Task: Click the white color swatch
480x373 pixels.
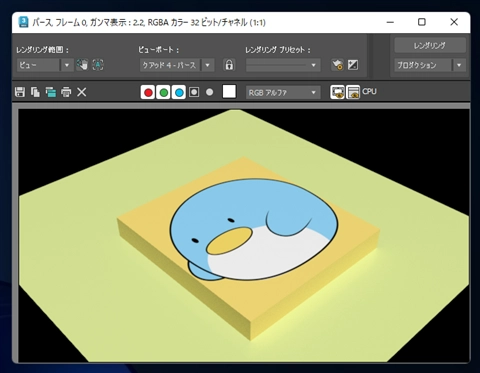Action: click(229, 91)
